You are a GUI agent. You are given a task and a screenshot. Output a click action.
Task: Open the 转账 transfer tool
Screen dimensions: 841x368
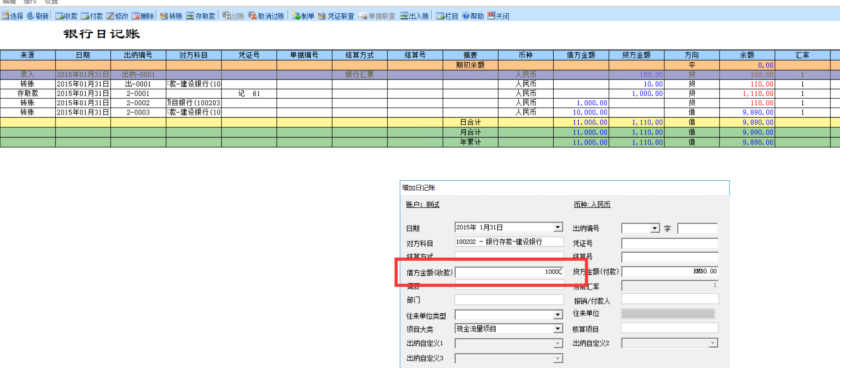pos(172,16)
